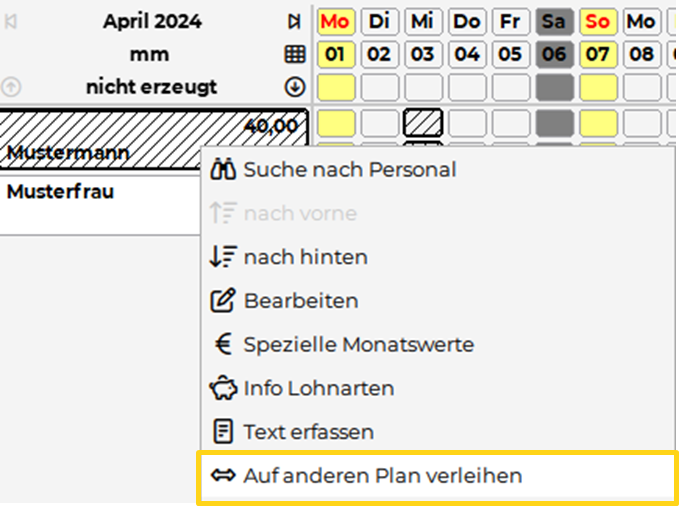Click the piggy bank Lohnarten icon
The width and height of the screenshot is (679, 506).
223,389
